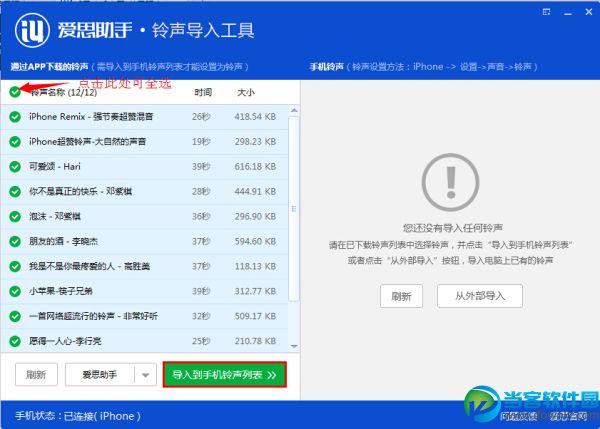Image resolution: width=600 pixels, height=429 pixels.
Task: Click the 铃声名称 (12/12) column header
Action: [x=63, y=92]
